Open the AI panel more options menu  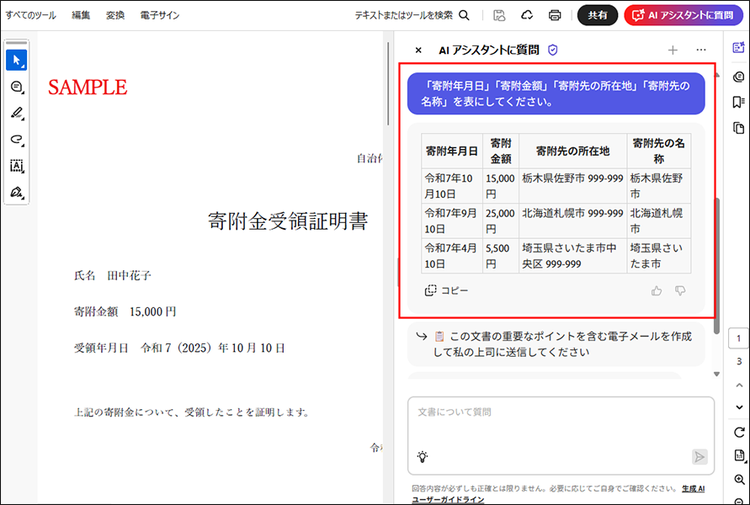tap(701, 50)
